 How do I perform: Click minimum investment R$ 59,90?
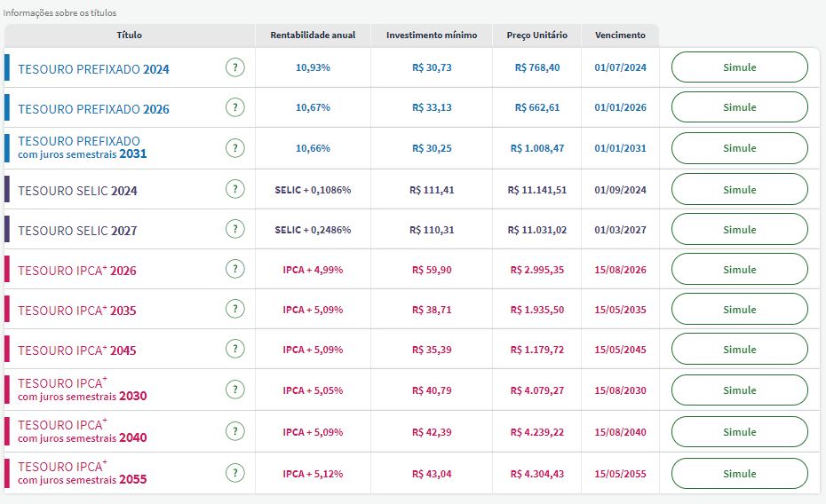(x=432, y=270)
